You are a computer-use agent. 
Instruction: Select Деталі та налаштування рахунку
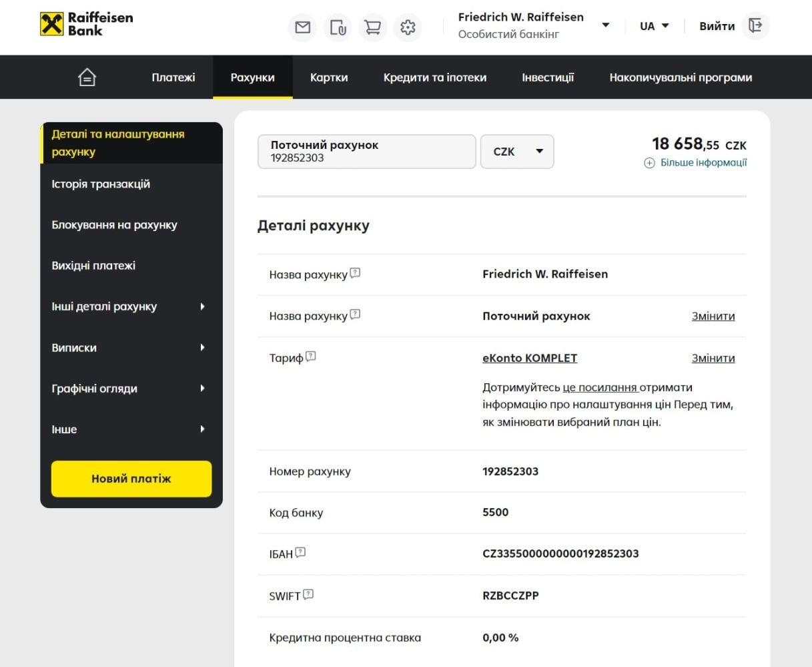click(x=131, y=143)
